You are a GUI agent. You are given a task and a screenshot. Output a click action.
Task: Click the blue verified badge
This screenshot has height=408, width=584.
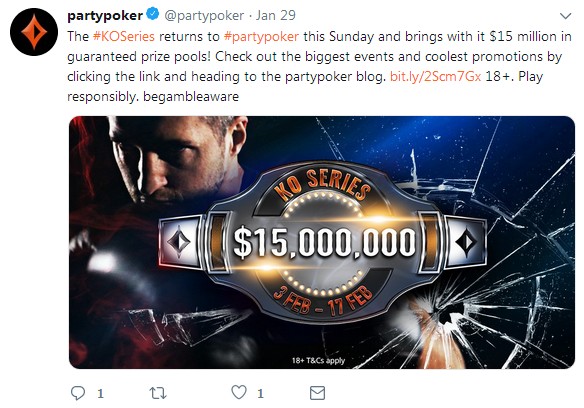pos(153,15)
